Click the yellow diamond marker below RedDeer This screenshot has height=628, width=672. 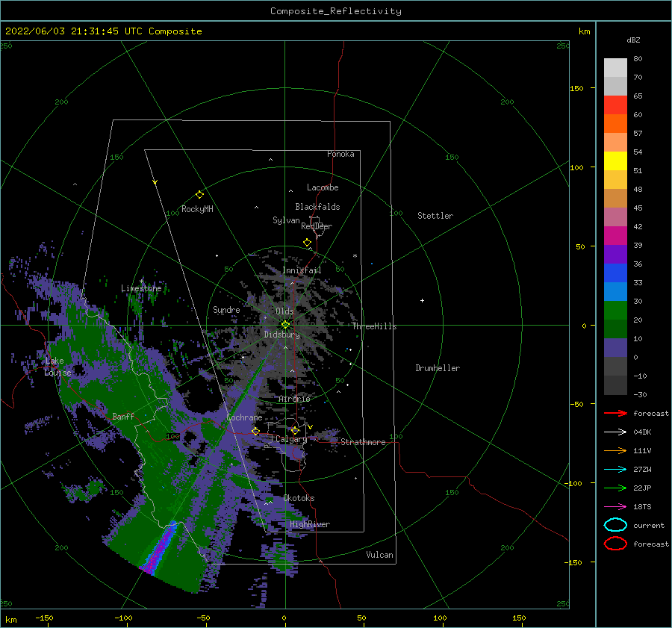pos(307,242)
